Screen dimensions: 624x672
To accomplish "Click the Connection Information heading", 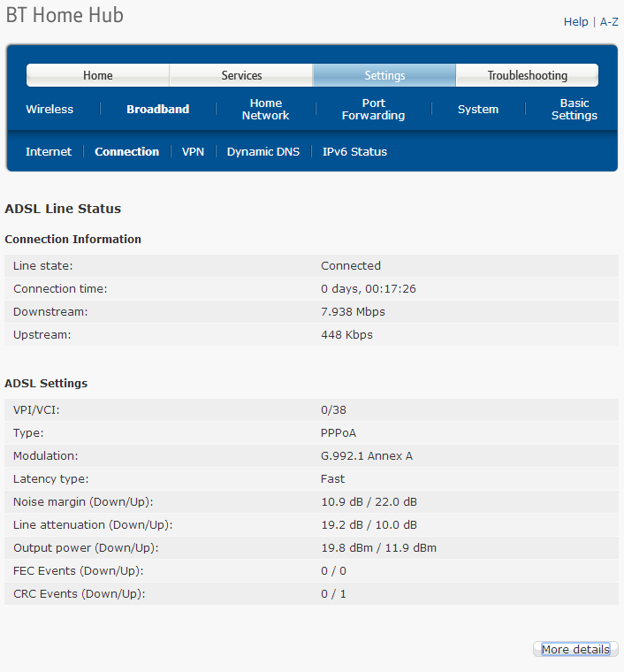I will (72, 239).
